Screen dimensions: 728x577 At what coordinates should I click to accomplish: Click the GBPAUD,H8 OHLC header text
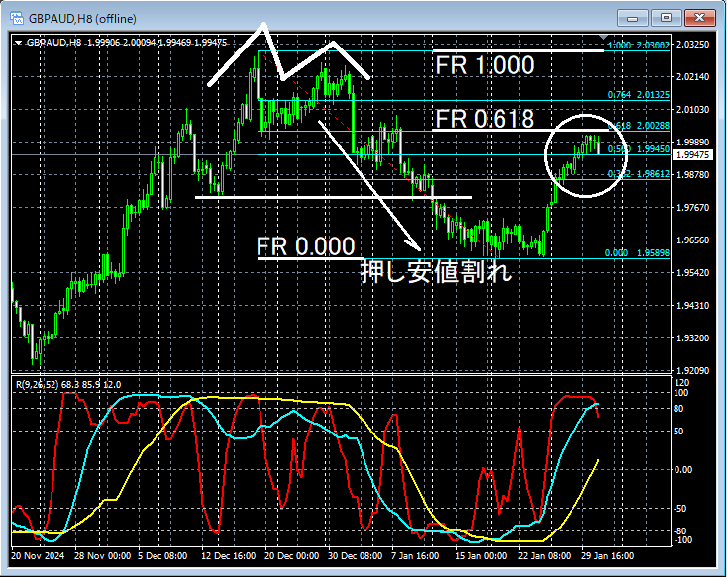[127, 43]
